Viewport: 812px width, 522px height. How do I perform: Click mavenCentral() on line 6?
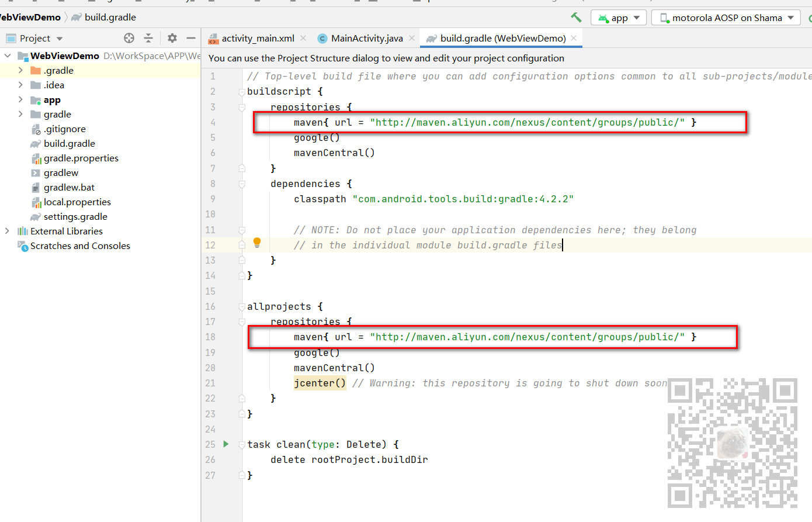pos(334,153)
